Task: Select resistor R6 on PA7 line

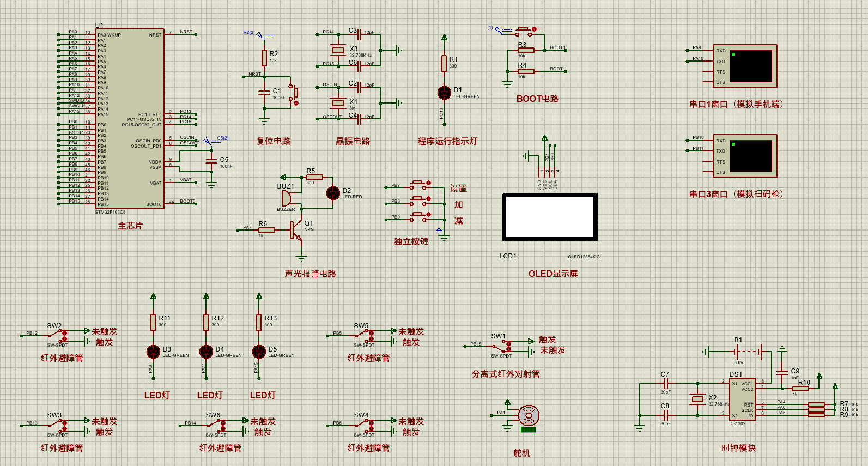Action: coord(266,230)
